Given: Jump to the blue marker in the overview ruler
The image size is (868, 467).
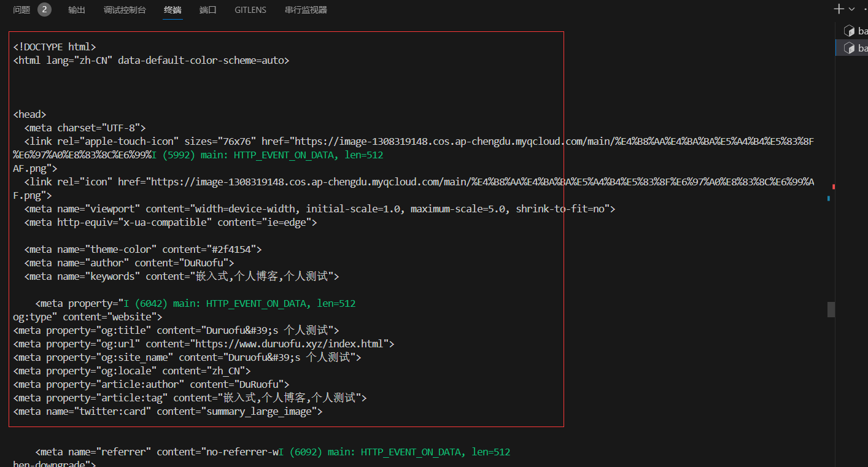Looking at the screenshot, I should point(829,198).
